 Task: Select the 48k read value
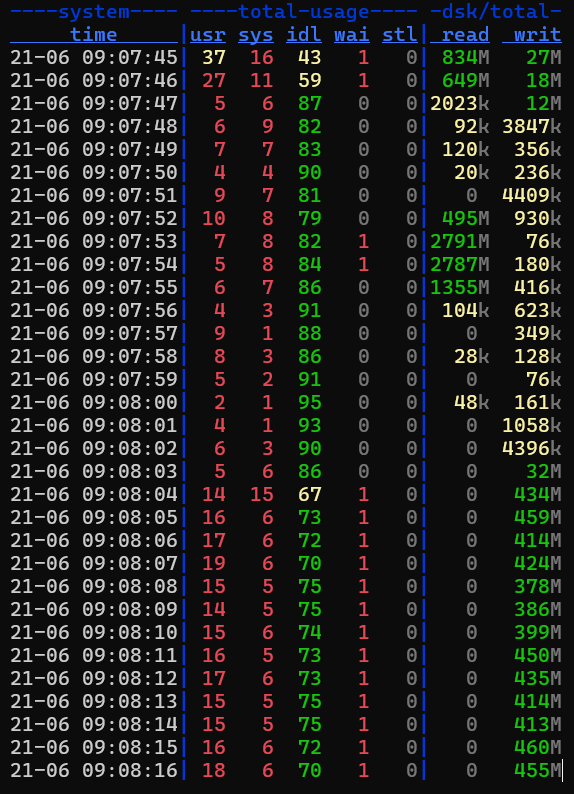coord(471,402)
